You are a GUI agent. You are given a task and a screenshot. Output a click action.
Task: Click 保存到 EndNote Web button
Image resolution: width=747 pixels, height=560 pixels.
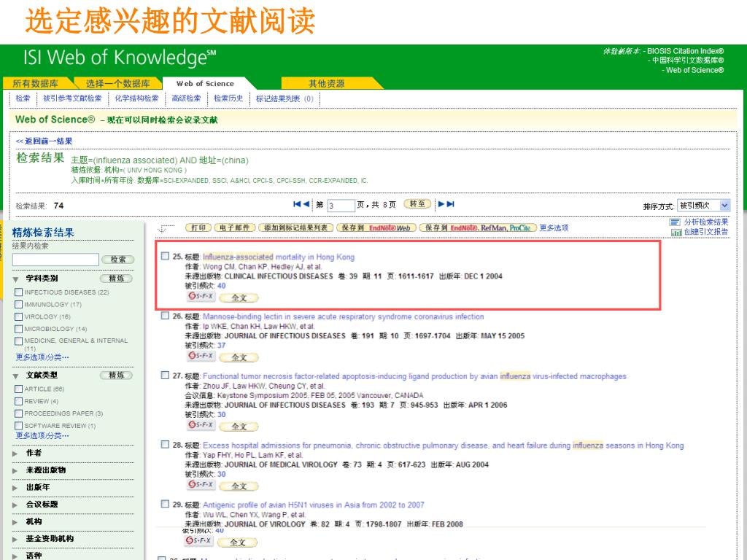376,227
